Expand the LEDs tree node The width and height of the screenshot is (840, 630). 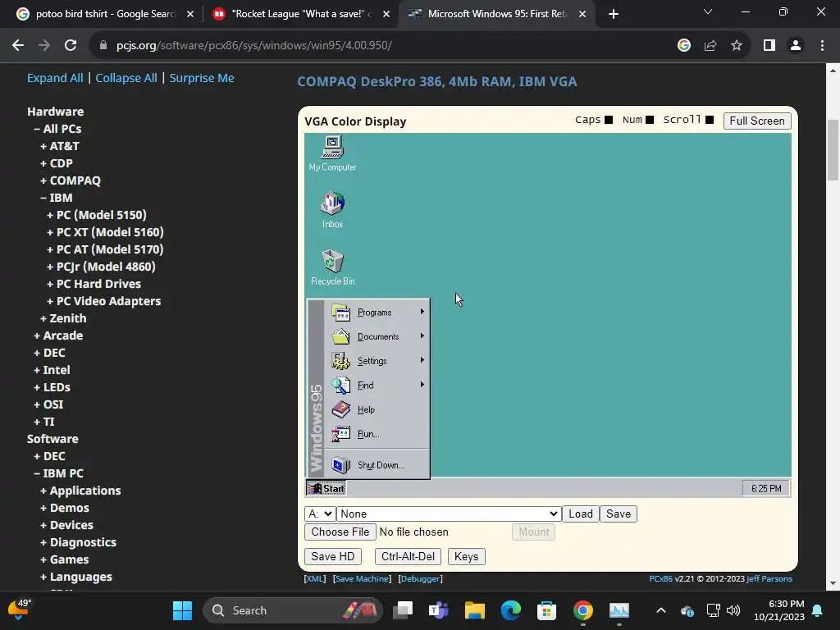click(x=52, y=387)
